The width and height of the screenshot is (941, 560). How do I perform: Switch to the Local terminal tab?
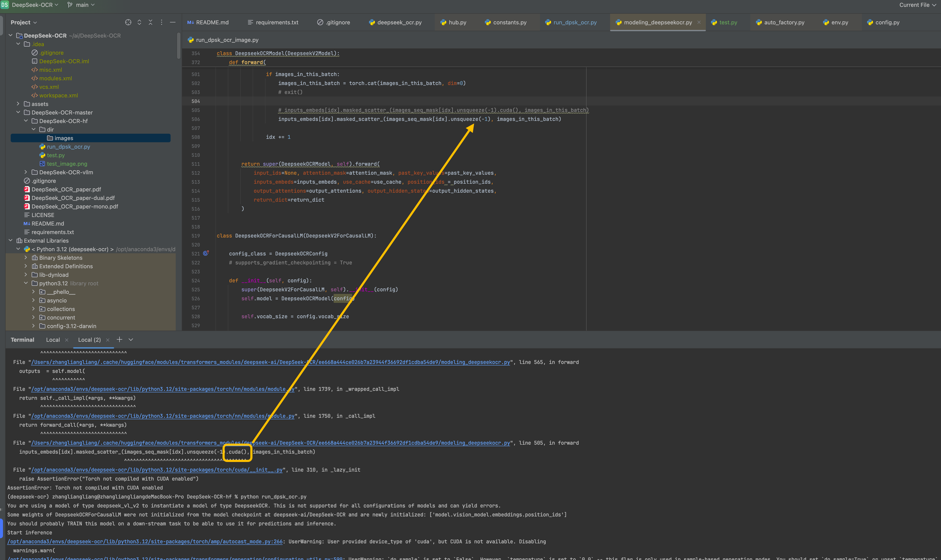(x=53, y=340)
